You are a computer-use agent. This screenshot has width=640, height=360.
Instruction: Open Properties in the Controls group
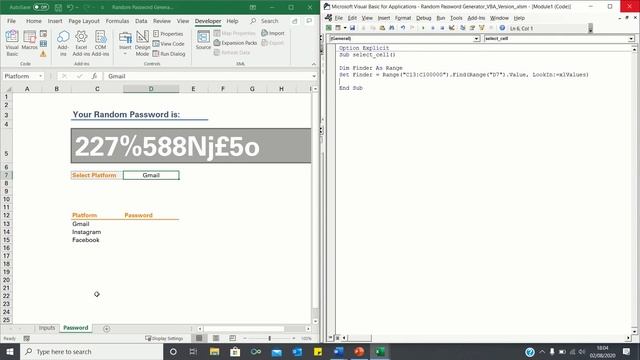pos(168,34)
